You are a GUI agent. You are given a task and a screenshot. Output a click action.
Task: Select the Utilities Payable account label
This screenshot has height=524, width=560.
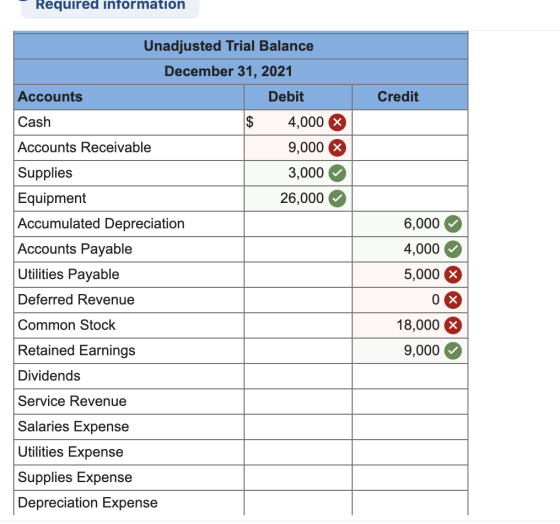point(69,274)
